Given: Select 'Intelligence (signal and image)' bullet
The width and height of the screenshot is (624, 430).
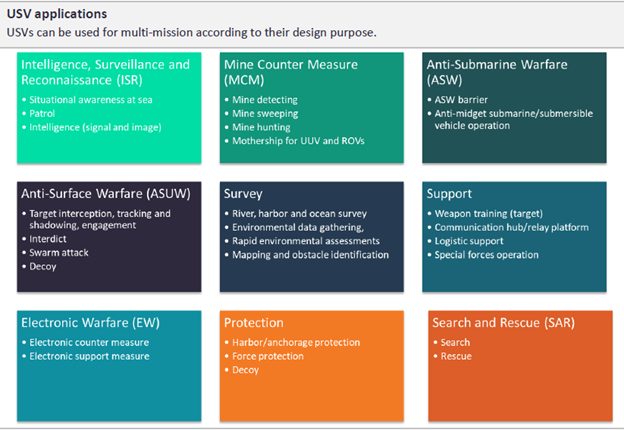Looking at the screenshot, I should (x=95, y=127).
